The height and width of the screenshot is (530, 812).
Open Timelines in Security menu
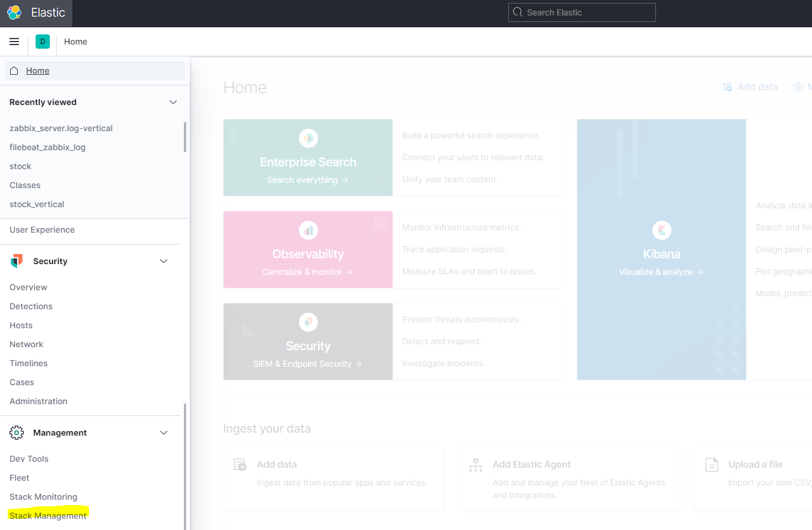click(x=28, y=363)
